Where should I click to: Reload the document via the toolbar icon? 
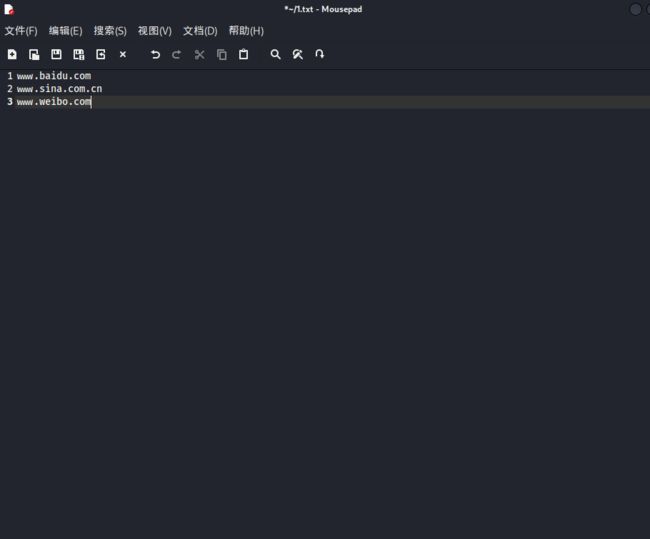coord(101,54)
